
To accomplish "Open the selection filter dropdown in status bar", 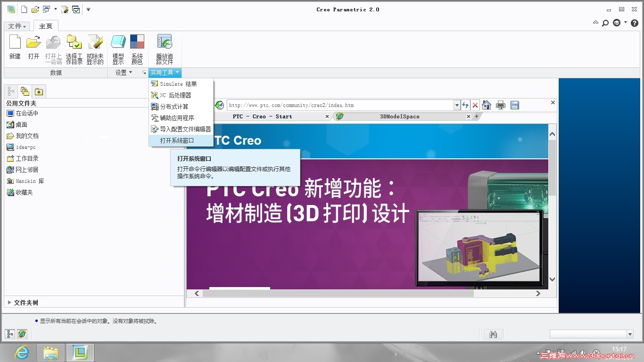I will pos(630,334).
